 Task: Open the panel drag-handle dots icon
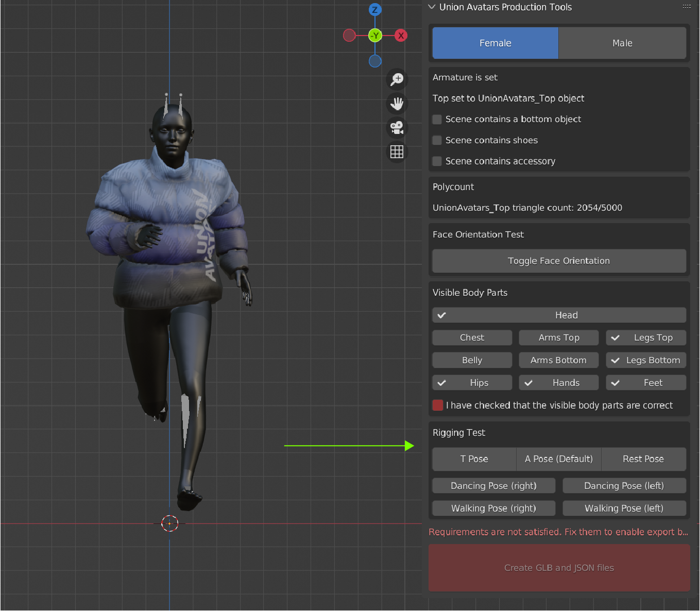point(687,7)
